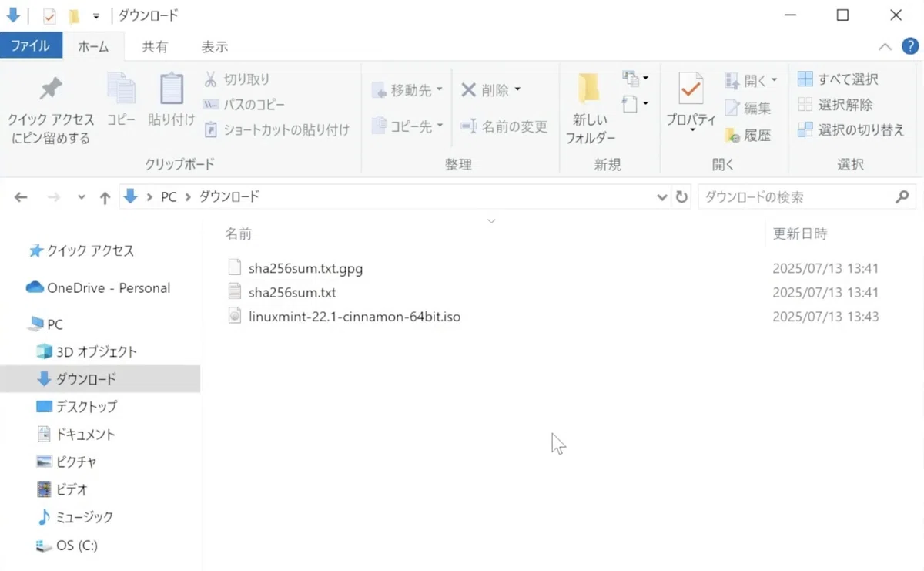Select the Cut scissors command
Viewport: 924px width, 571px height.
click(236, 79)
